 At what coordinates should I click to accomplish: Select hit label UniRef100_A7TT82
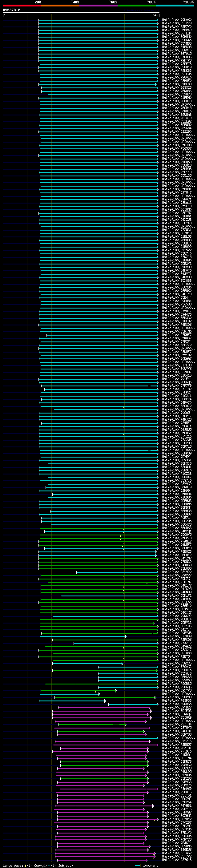(176, 389)
